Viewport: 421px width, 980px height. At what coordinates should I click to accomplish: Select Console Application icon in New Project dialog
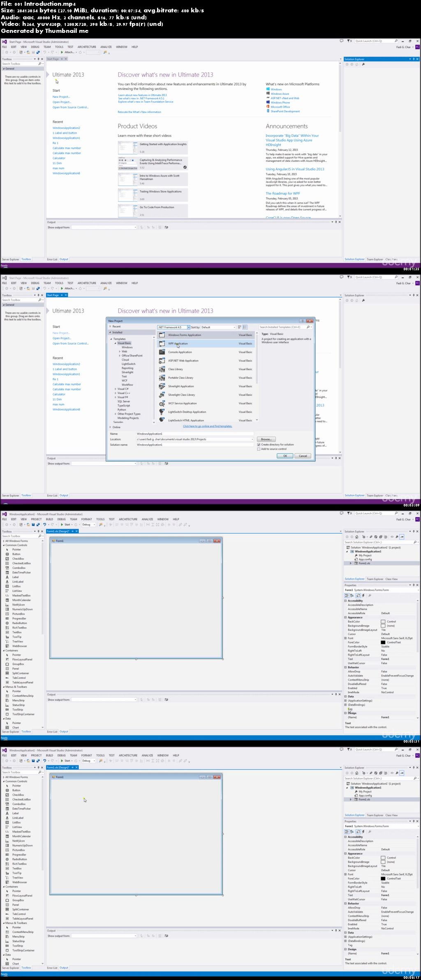coord(162,352)
